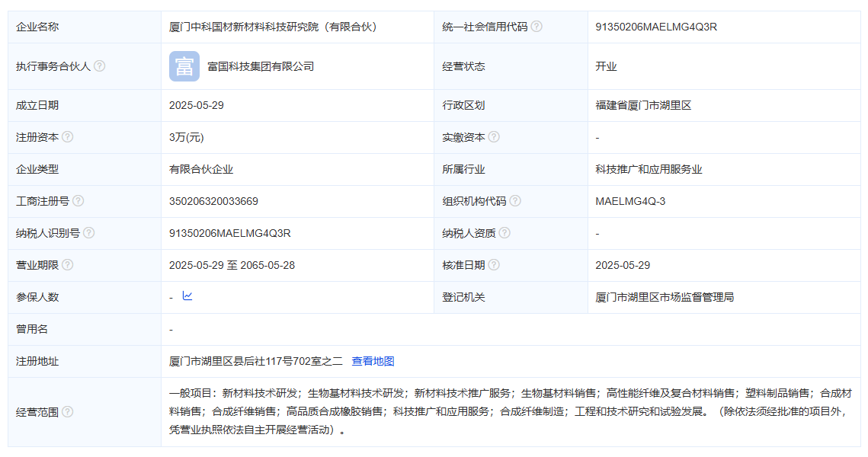Click the 开业 business status value

(x=606, y=66)
